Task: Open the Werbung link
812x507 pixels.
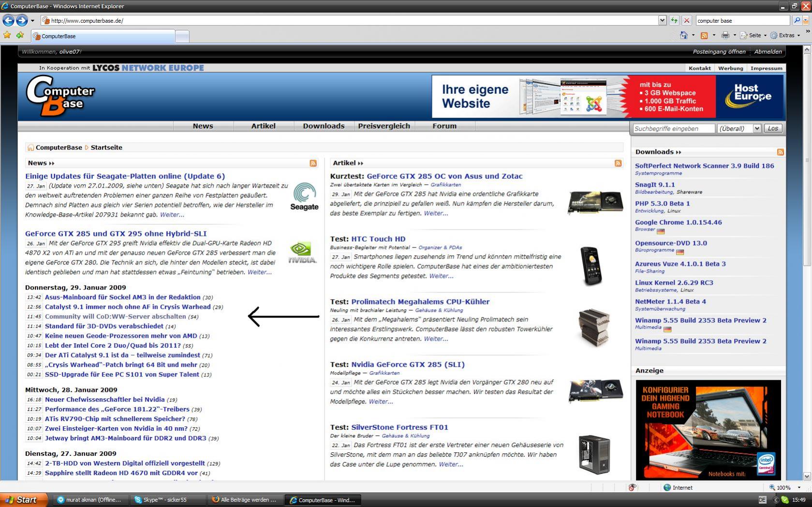Action: [x=730, y=68]
